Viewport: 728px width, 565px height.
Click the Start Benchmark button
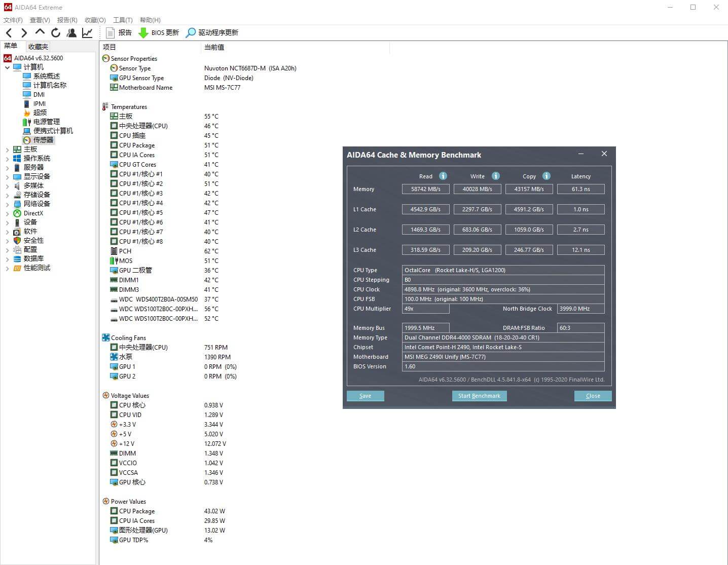coord(479,396)
